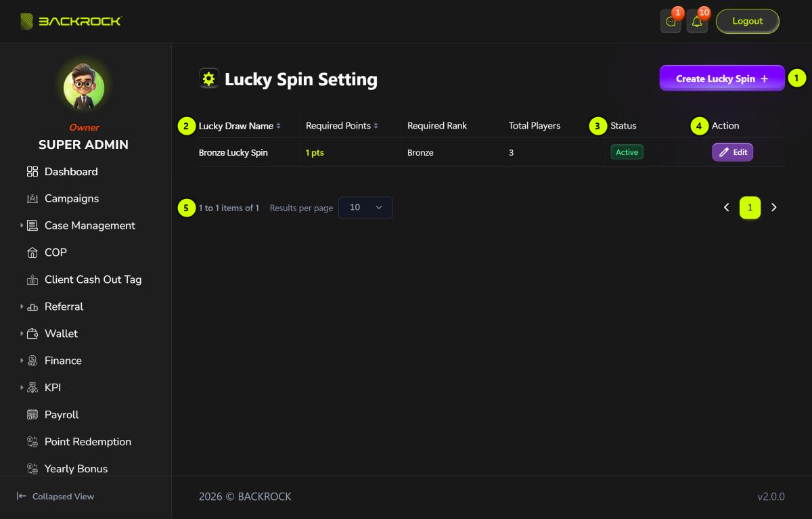812x519 pixels.
Task: Click the '1 to 1 items of 1' text
Action: click(229, 208)
